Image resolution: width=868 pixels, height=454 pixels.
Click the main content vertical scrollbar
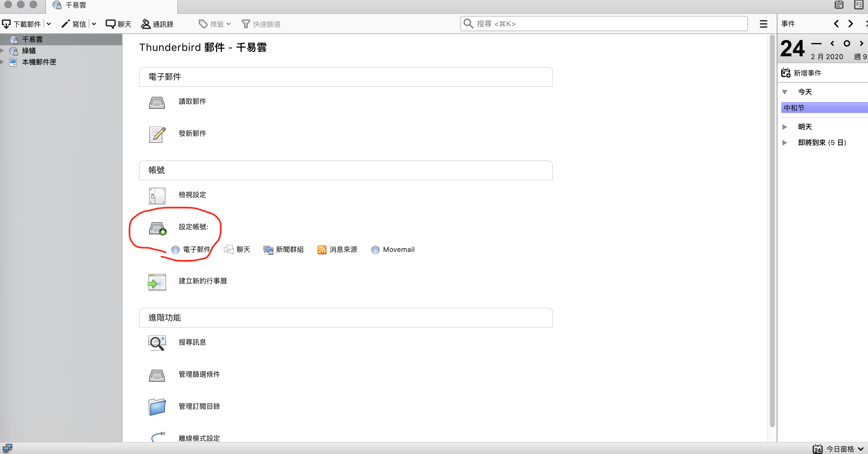coord(772,231)
